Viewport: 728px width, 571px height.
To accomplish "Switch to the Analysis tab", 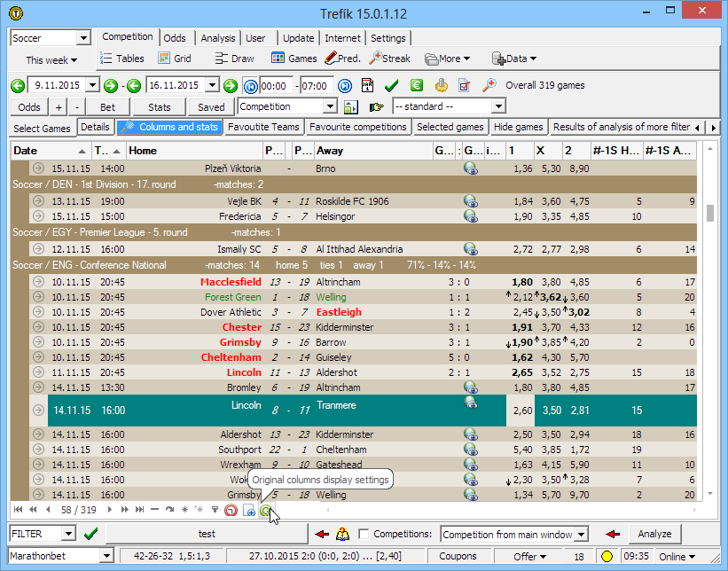I will click(217, 38).
